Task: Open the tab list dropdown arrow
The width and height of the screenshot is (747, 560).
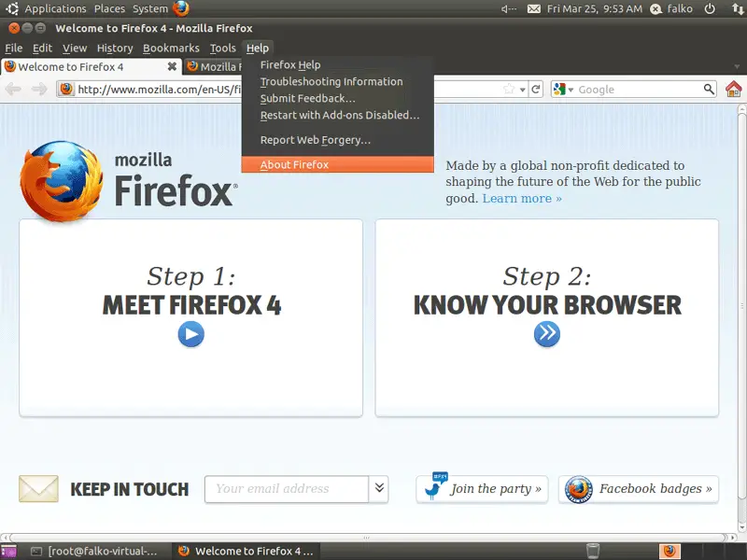Action: click(x=738, y=66)
